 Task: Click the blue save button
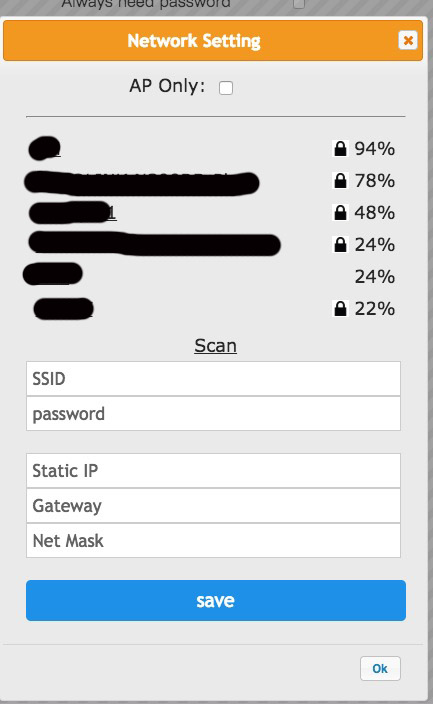tap(216, 600)
